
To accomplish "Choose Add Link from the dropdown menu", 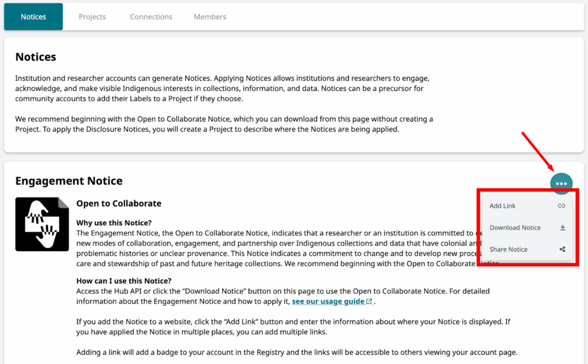I will 502,206.
